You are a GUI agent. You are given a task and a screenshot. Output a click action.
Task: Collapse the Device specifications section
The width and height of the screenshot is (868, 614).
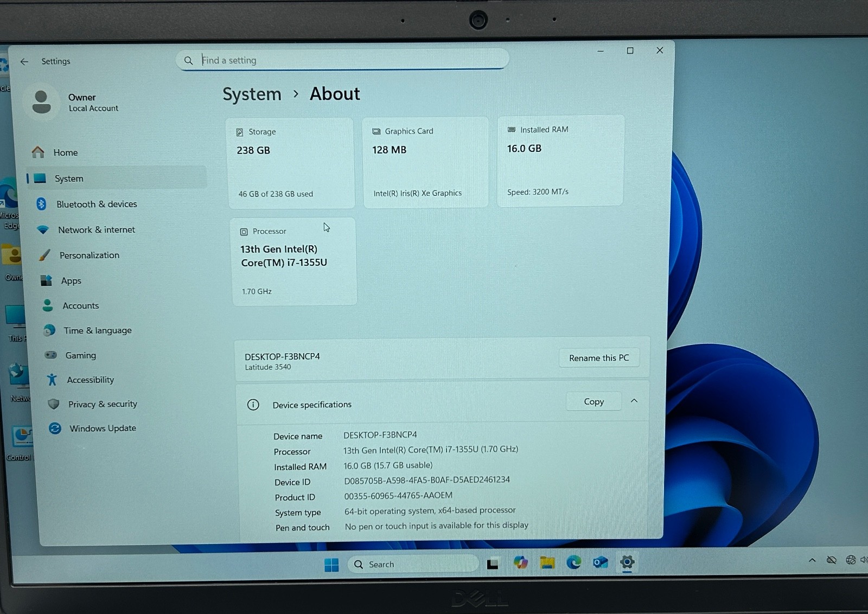pos(634,401)
